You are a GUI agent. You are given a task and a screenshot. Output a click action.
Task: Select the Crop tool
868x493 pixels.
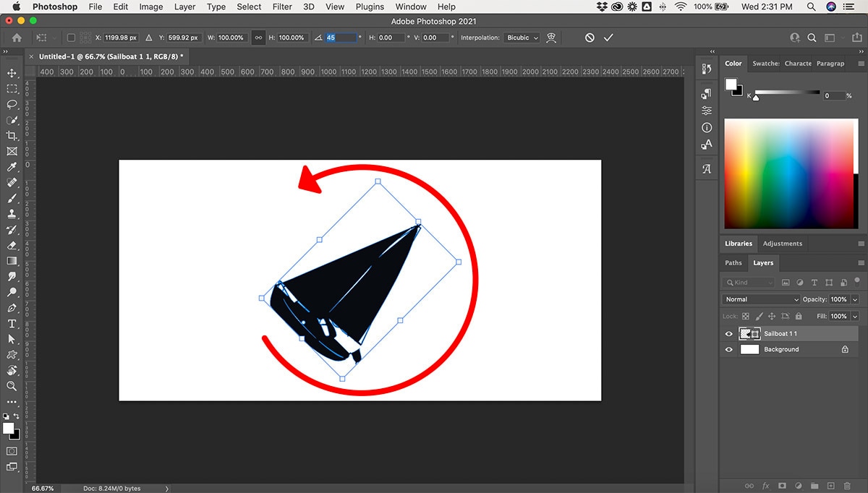click(x=12, y=136)
